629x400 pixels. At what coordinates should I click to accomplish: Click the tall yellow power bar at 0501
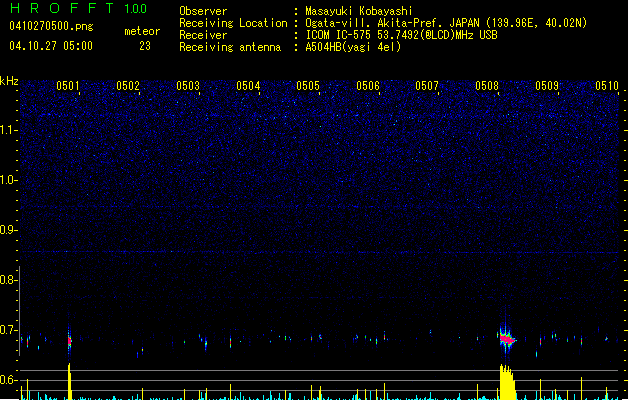69,382
